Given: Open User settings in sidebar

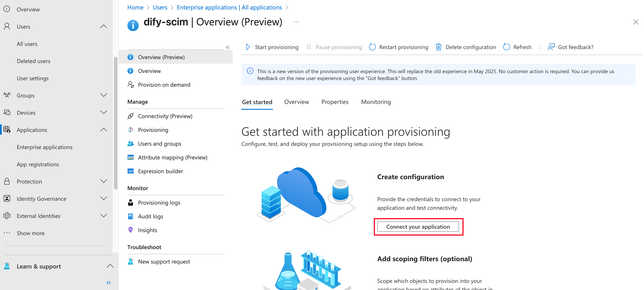Looking at the screenshot, I should click(x=33, y=78).
